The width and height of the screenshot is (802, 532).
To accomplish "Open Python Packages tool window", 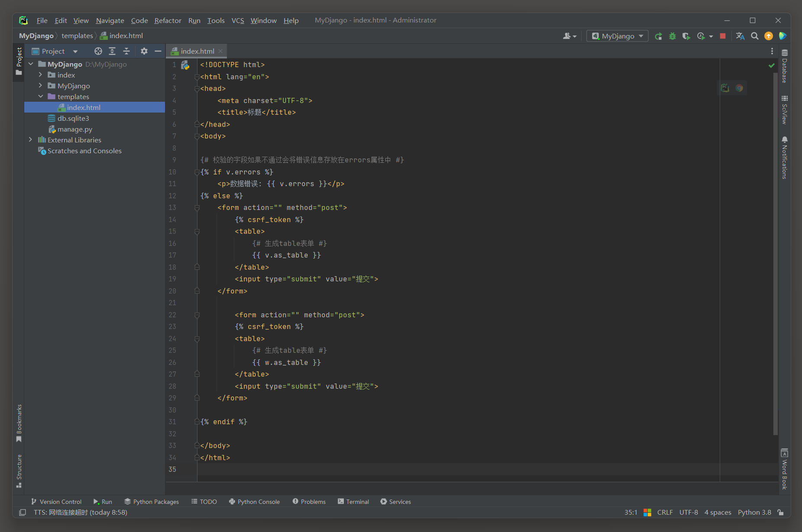I will tap(152, 502).
